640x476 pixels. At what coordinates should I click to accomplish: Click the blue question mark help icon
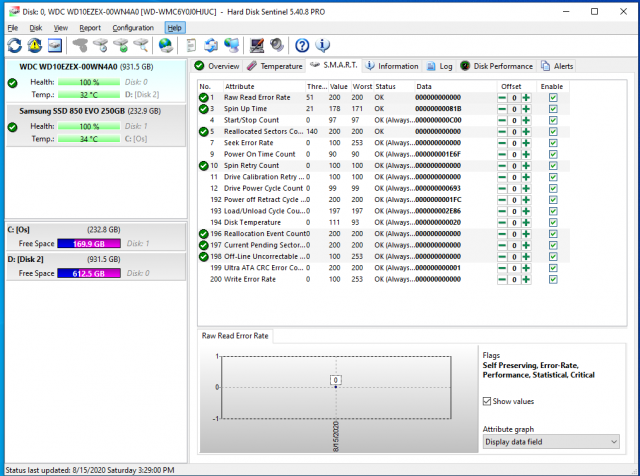pos(301,45)
